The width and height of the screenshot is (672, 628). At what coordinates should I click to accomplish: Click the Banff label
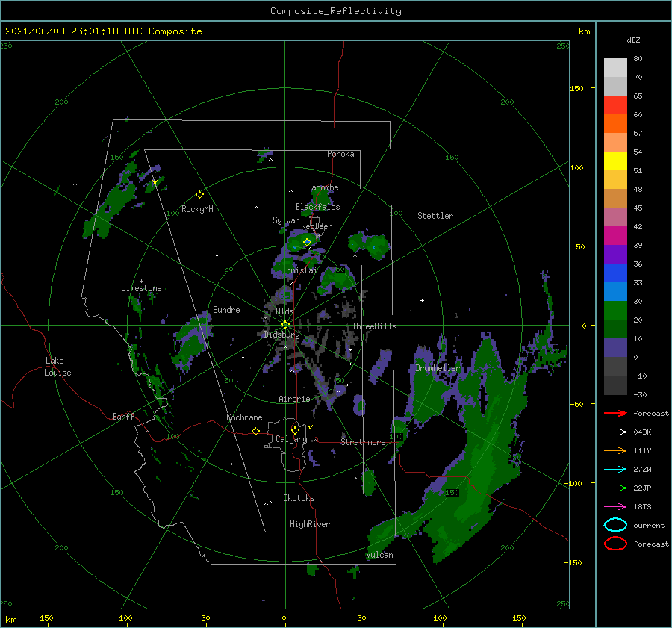point(123,416)
